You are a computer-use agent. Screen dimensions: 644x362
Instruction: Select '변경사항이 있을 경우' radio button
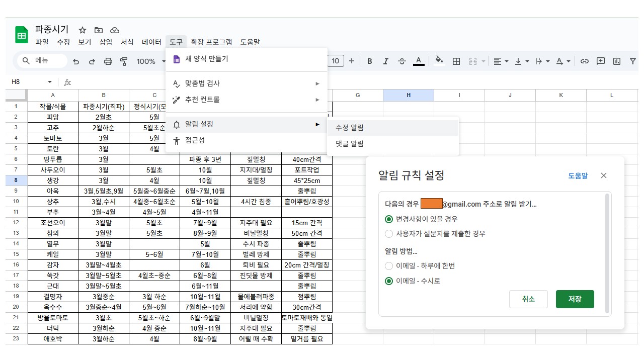(x=389, y=219)
